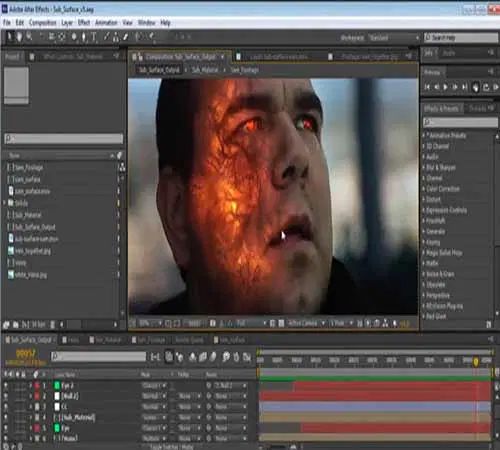Screen dimensions: 500x450
Task: Toggle Live Update icon in timeline
Action: click(x=169, y=357)
